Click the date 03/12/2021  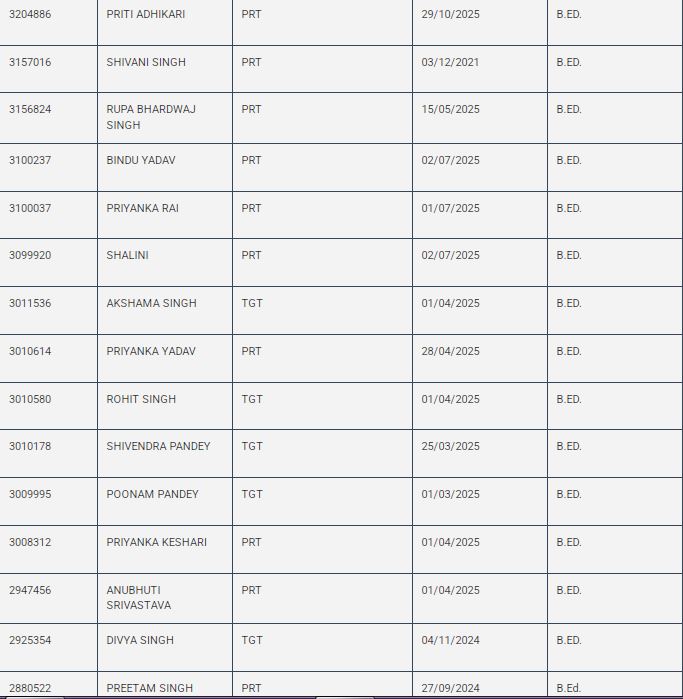coord(450,62)
